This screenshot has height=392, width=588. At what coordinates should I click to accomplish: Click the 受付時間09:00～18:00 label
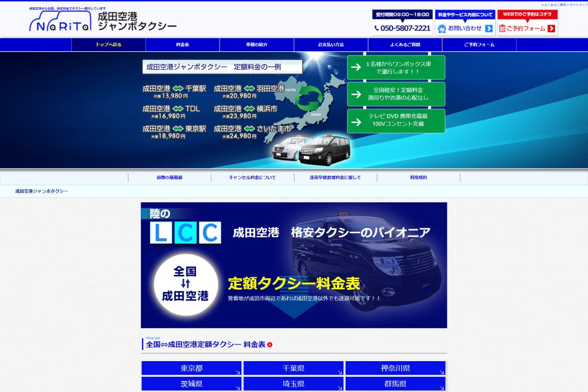pos(402,15)
